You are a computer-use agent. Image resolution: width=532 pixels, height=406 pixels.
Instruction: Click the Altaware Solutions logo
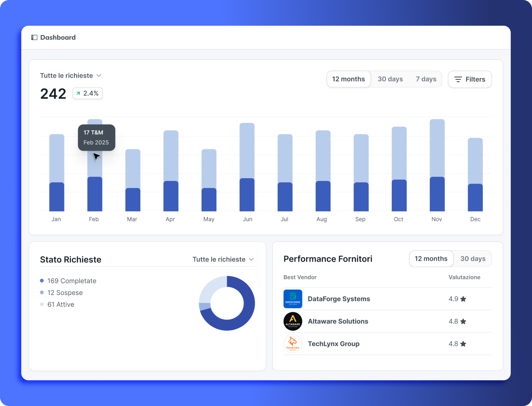coord(293,321)
